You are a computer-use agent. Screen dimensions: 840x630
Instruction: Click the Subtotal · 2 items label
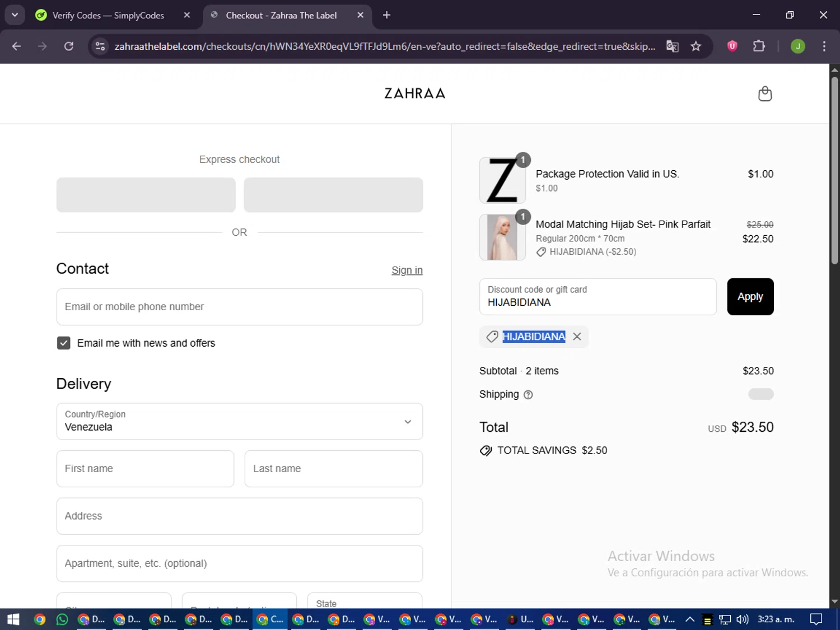tap(519, 371)
